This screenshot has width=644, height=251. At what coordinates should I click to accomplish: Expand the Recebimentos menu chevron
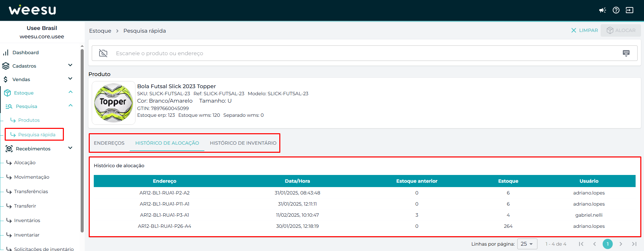point(70,148)
